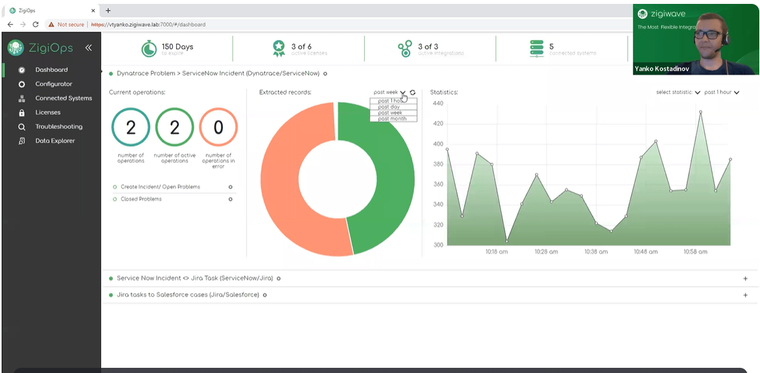Click the server stack icon beside 5
Screen dimensions: 760x373
tap(537, 48)
